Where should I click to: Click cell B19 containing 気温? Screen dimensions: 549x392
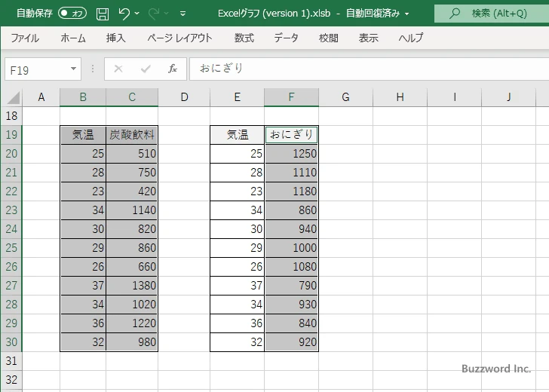83,135
